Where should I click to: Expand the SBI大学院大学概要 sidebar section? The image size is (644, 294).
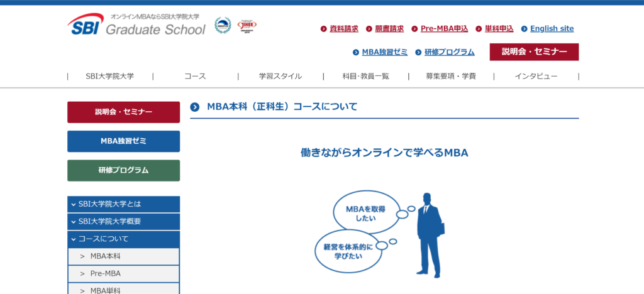[123, 222]
